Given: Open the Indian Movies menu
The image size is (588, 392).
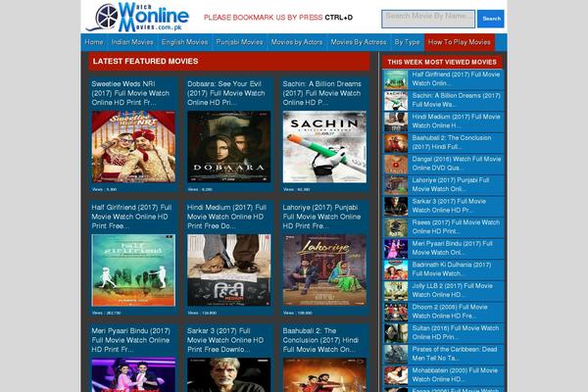Looking at the screenshot, I should [x=132, y=42].
